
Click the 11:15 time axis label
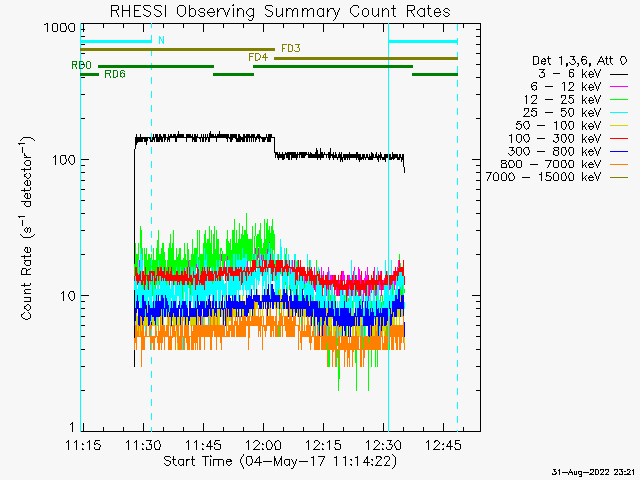(83, 445)
